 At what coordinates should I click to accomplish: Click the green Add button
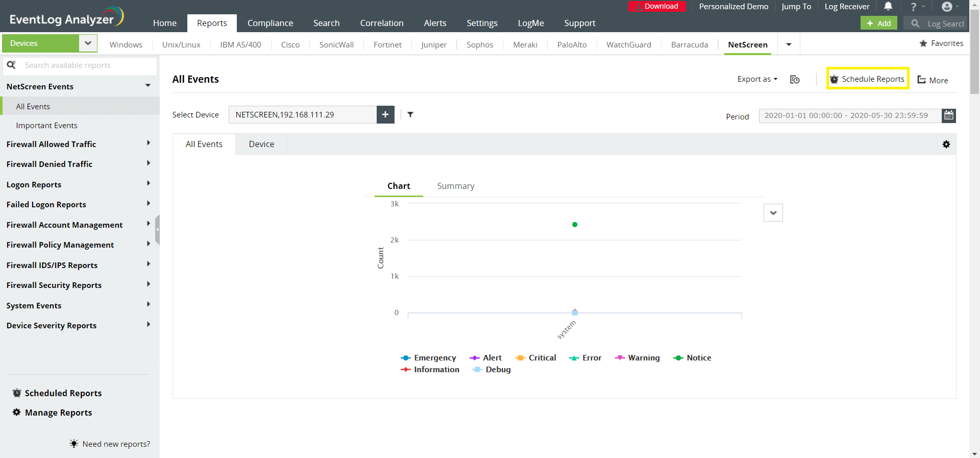[879, 23]
